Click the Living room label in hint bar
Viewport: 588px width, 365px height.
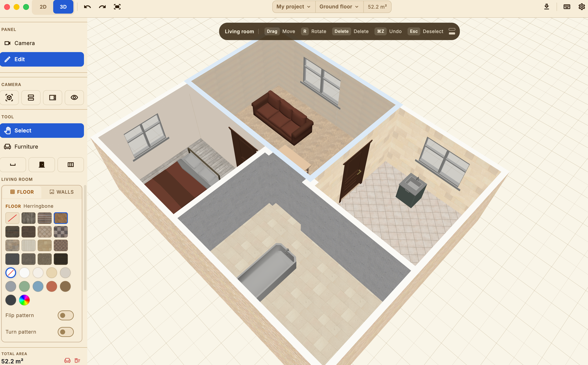(x=239, y=31)
